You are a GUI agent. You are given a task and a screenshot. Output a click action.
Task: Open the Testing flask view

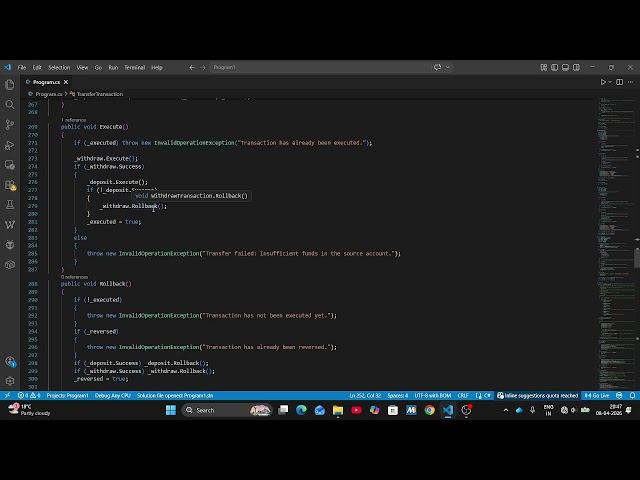pos(10,204)
